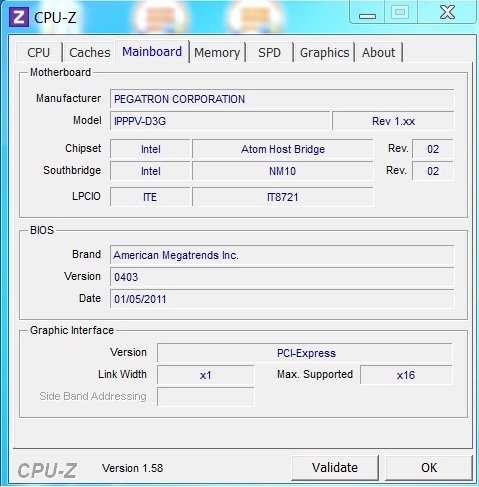Screen dimensions: 479x487
Task: Click the Max. Supported label
Action: click(x=315, y=374)
